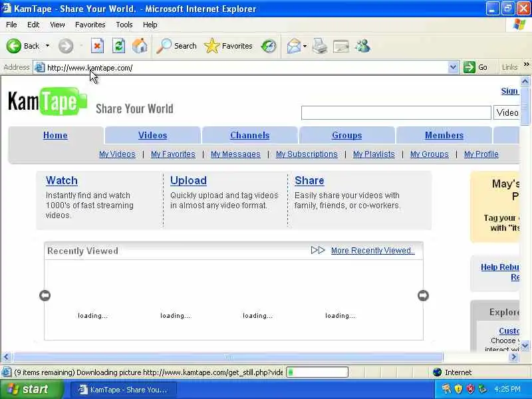Click the address URL text field

click(x=246, y=68)
